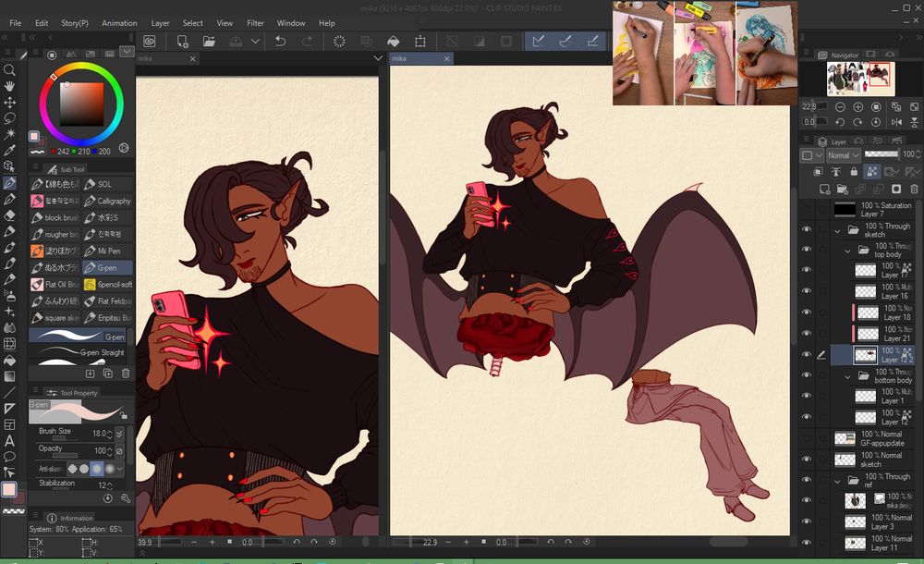Show Layer 7 Saturation layer
The height and width of the screenshot is (564, 924).
coord(807,210)
